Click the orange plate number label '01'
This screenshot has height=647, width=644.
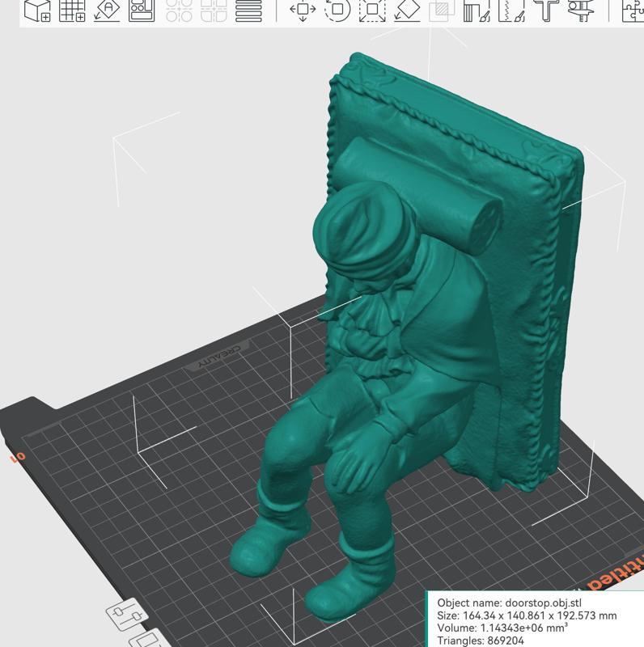(18, 457)
